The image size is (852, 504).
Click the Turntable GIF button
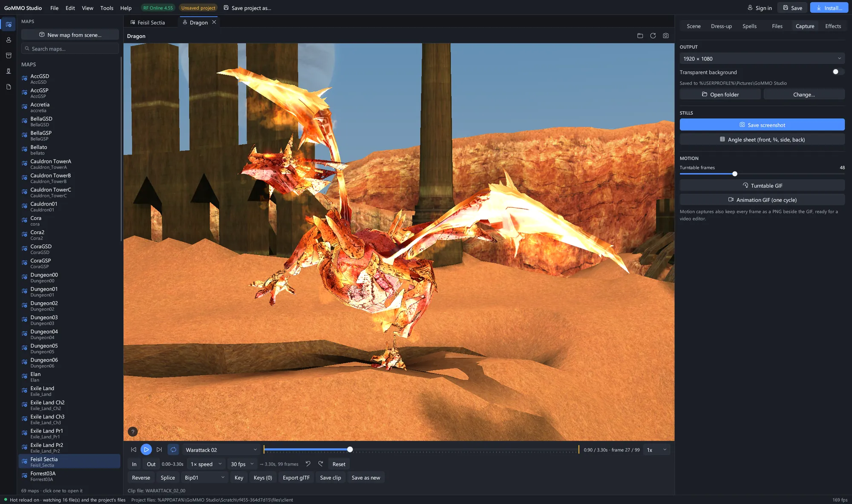pyautogui.click(x=762, y=185)
